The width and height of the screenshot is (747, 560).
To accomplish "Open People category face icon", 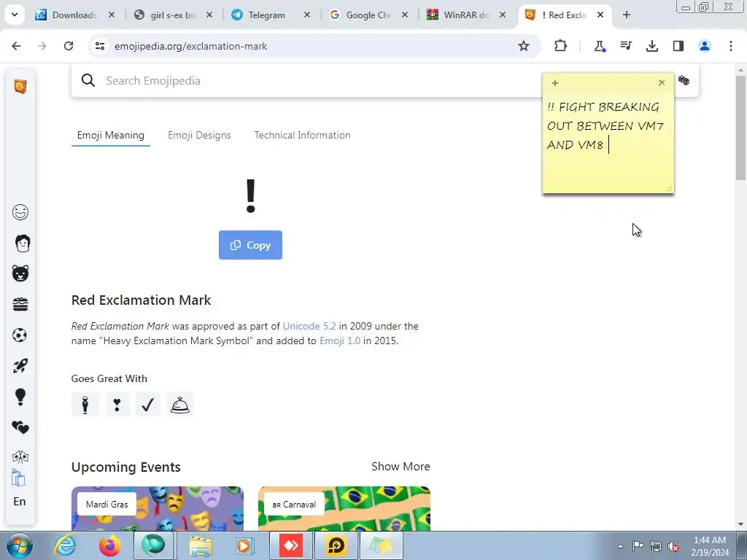I will [23, 243].
